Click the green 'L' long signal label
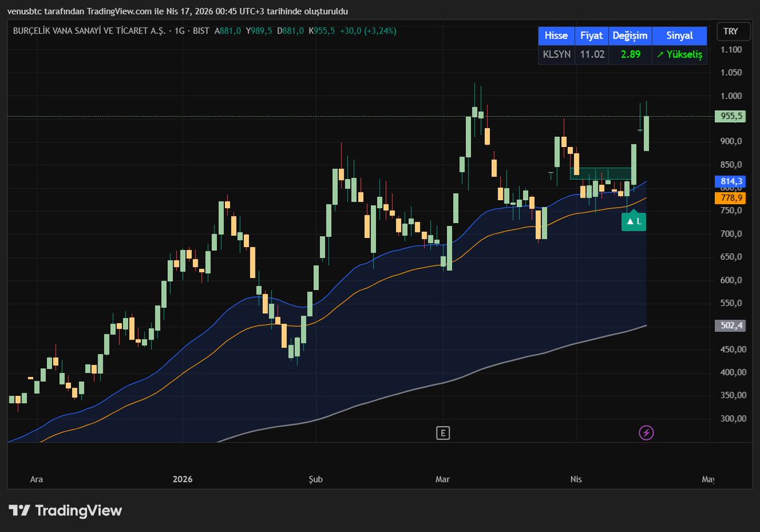Viewport: 760px width, 532px height. [x=633, y=221]
